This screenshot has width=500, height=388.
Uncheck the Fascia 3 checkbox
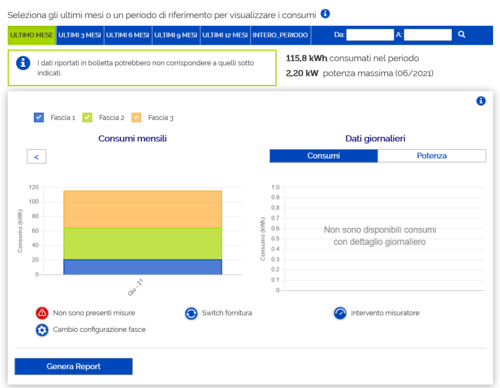click(x=136, y=117)
